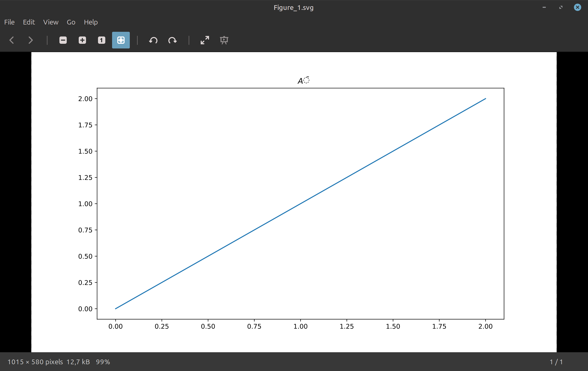Image resolution: width=588 pixels, height=371 pixels.
Task: Rotate image clockwise
Action: [173, 40]
